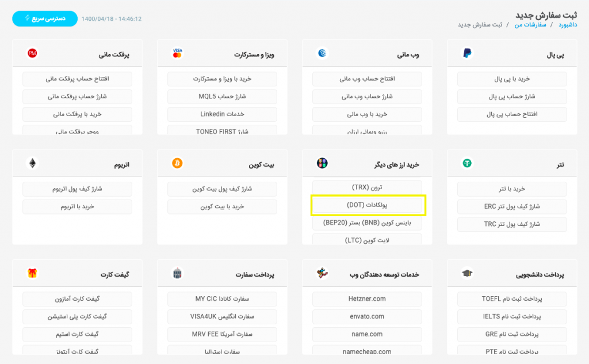589x364 pixels.
Task: Click the Ethereum diamond icon
Action: click(x=32, y=163)
